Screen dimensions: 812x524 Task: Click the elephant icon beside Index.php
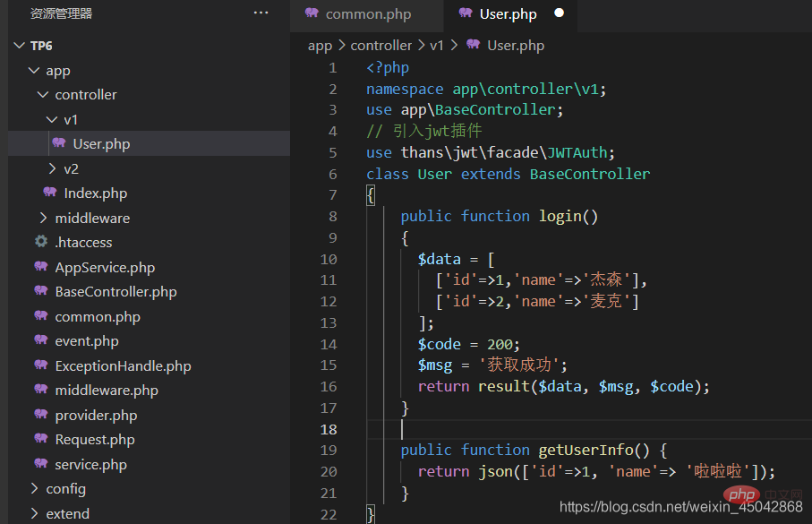50,193
